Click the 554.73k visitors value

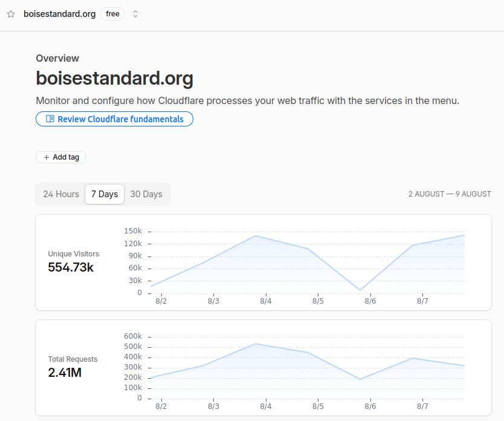click(x=71, y=267)
